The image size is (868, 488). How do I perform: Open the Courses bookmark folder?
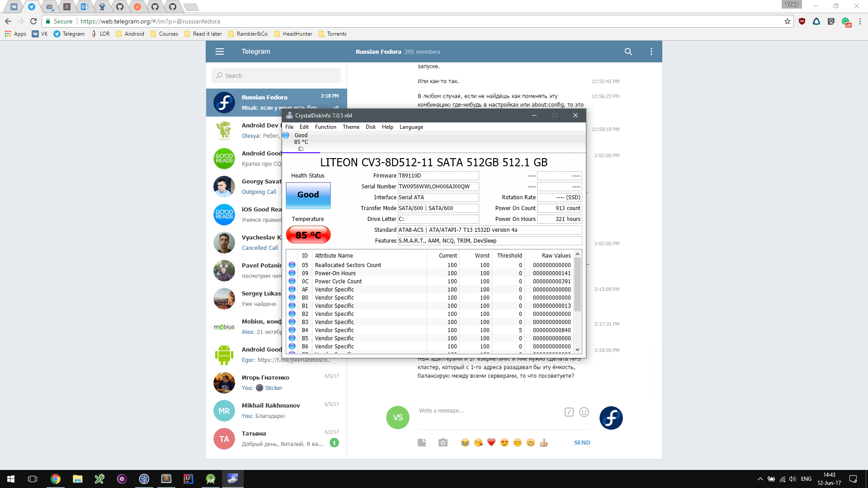click(x=164, y=34)
